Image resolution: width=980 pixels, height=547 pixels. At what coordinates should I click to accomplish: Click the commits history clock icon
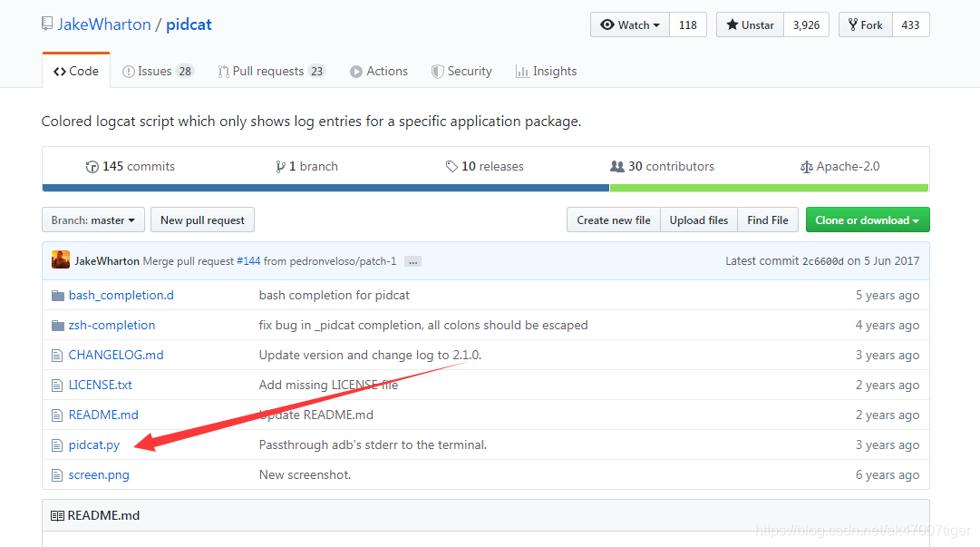(92, 167)
